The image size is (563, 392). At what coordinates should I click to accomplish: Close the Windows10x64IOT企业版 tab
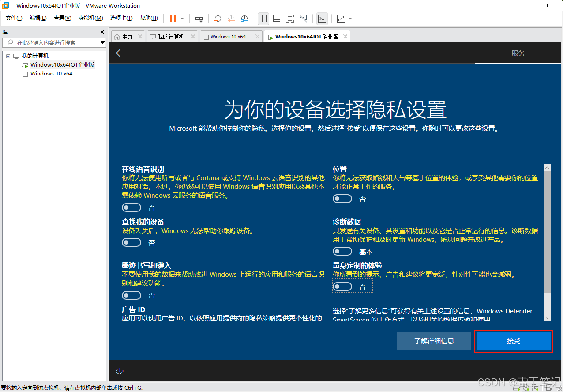pos(345,37)
